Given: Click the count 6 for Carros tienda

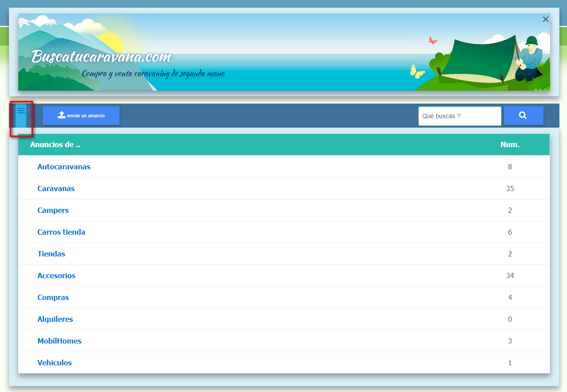Looking at the screenshot, I should 510,232.
